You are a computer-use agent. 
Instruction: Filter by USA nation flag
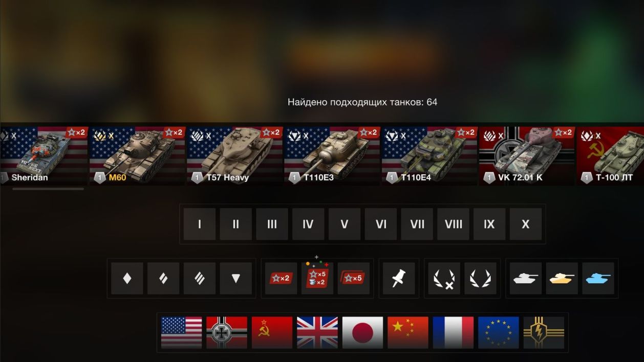pyautogui.click(x=181, y=332)
